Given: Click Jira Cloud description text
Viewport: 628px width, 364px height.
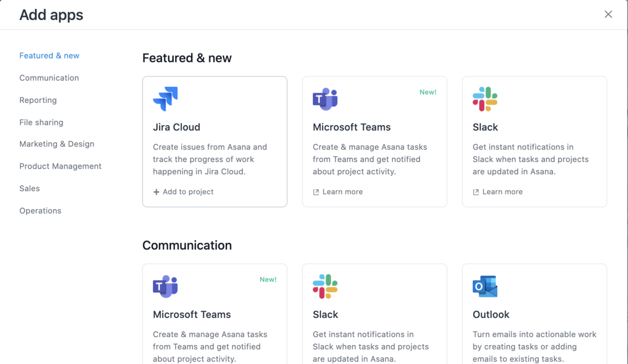Looking at the screenshot, I should [210, 159].
